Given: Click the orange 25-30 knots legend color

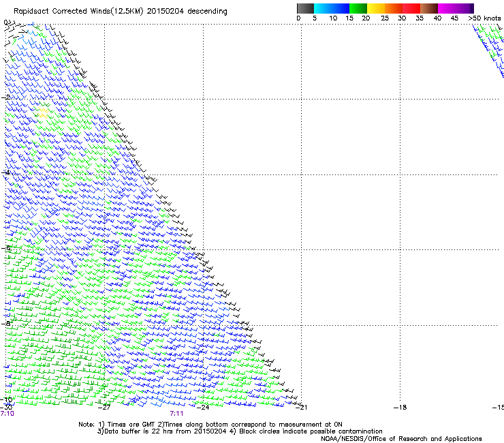Looking at the screenshot, I should [x=394, y=8].
